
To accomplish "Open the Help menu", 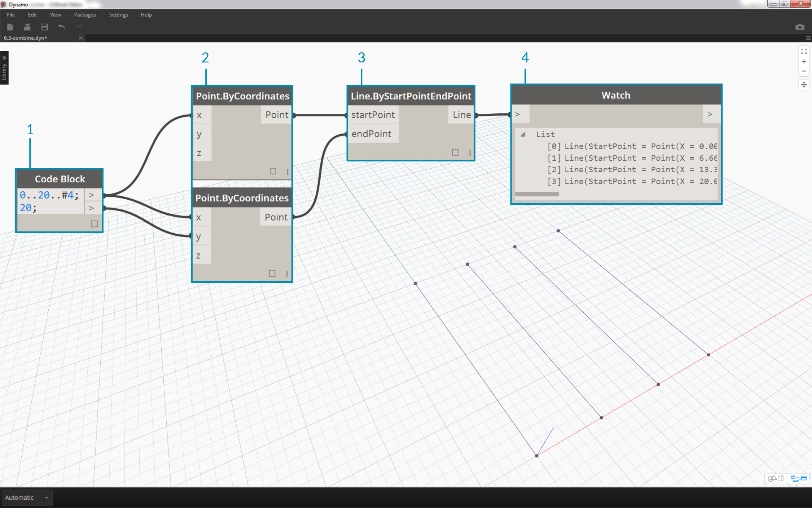I will click(x=146, y=15).
